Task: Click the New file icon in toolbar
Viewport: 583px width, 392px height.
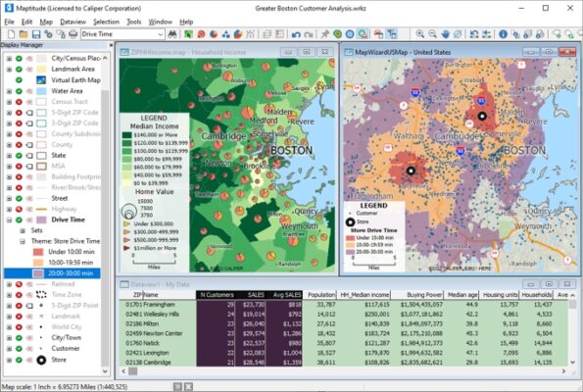Action: click(11, 34)
